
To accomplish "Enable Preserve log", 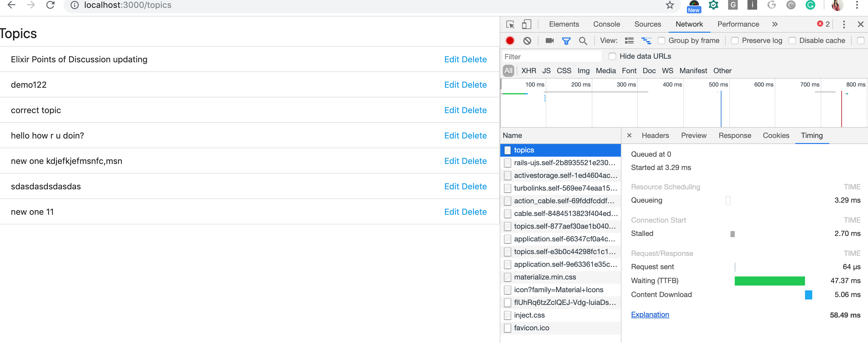I will pyautogui.click(x=734, y=41).
